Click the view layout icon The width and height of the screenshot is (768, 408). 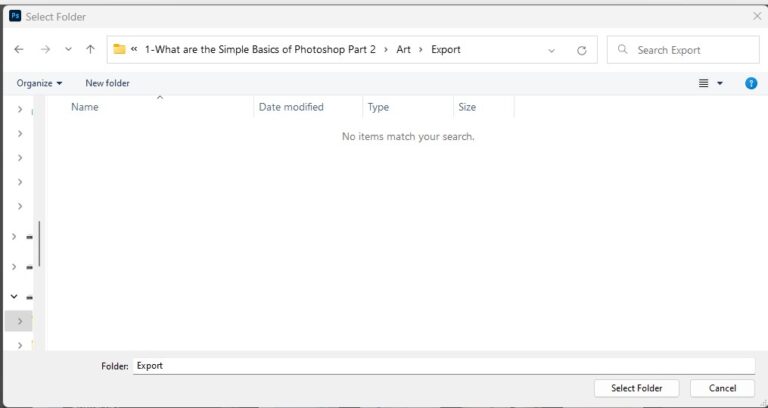point(704,83)
